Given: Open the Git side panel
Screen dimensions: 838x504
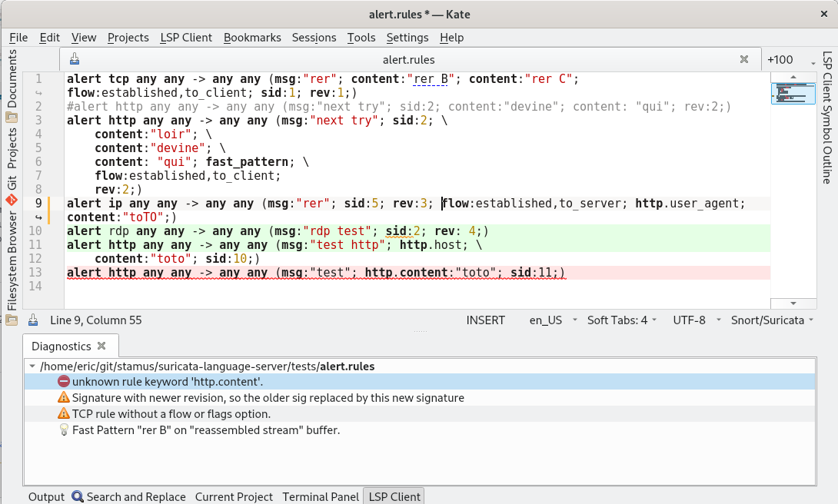Looking at the screenshot, I should click(12, 190).
